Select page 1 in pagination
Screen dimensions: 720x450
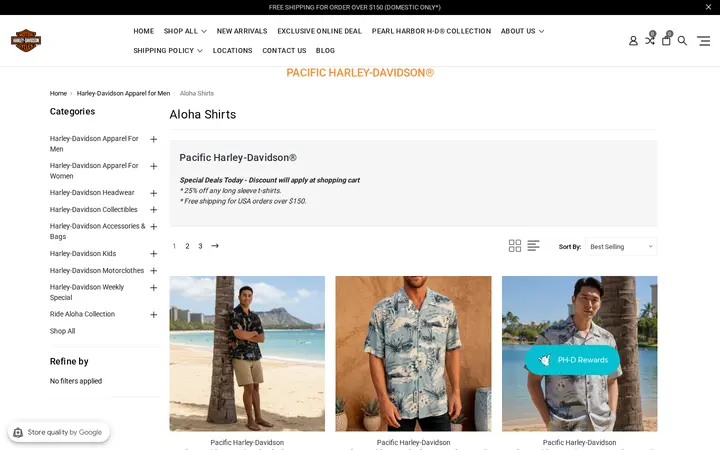(x=174, y=246)
